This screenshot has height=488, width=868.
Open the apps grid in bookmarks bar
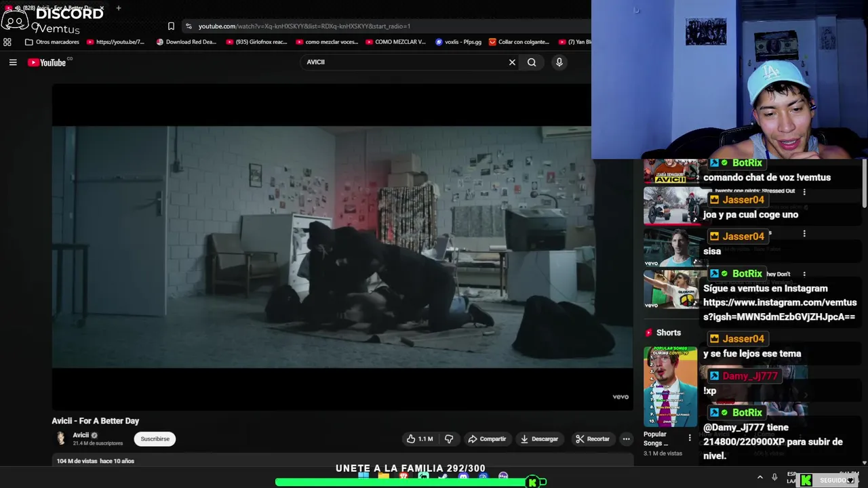tap(7, 42)
